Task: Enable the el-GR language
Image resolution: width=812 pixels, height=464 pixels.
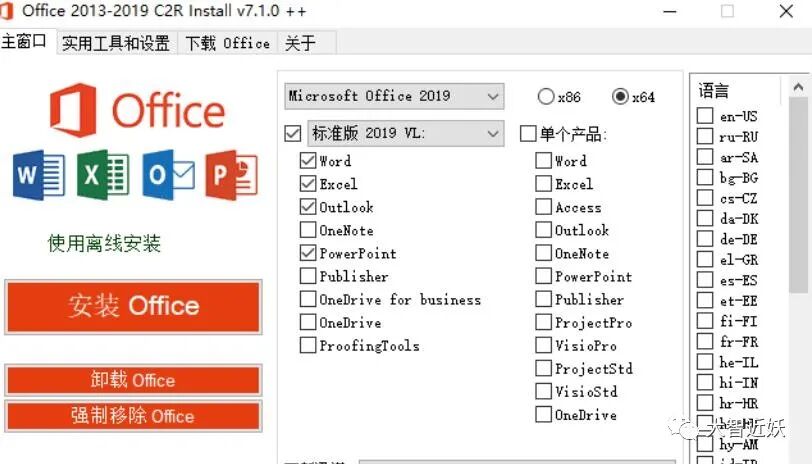Action: pos(705,259)
